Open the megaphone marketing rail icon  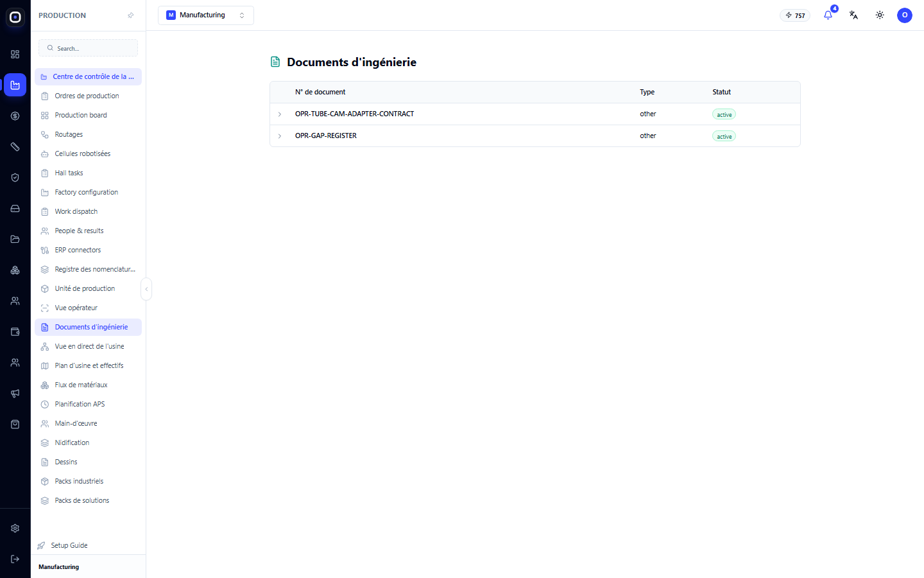[15, 394]
